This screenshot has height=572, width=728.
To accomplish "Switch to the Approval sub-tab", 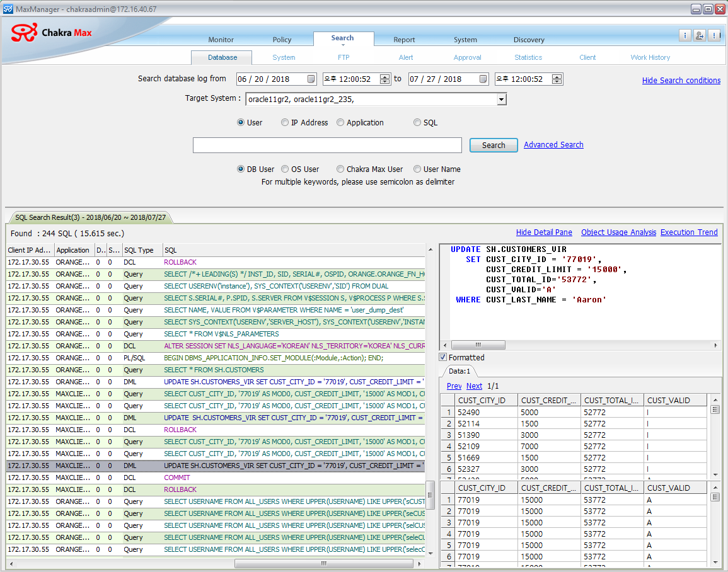I will pos(467,57).
